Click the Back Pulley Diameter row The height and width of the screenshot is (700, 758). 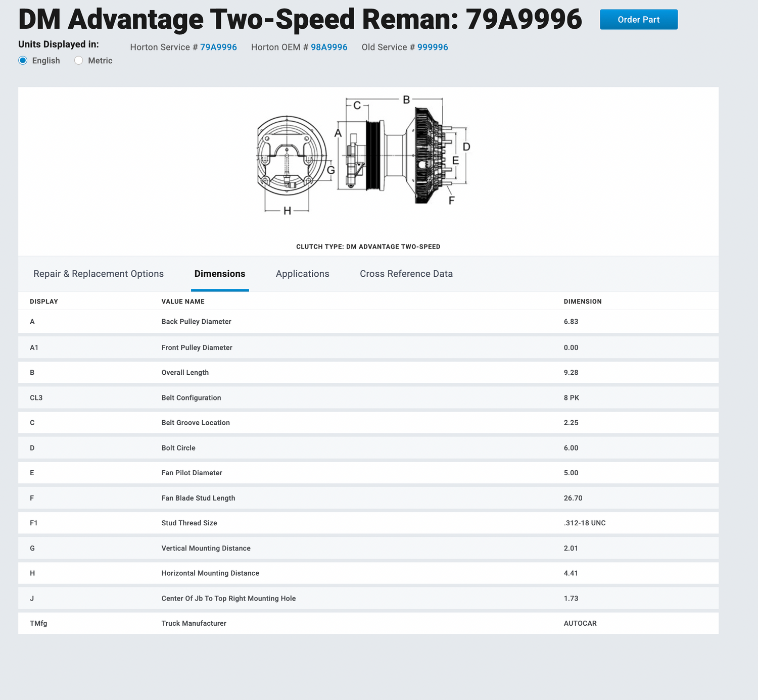tap(368, 322)
